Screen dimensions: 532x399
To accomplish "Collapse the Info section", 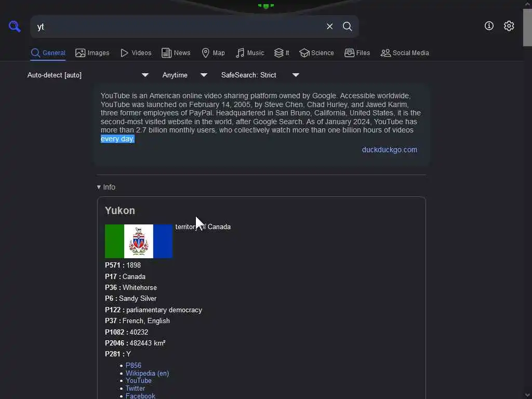I will pyautogui.click(x=106, y=187).
